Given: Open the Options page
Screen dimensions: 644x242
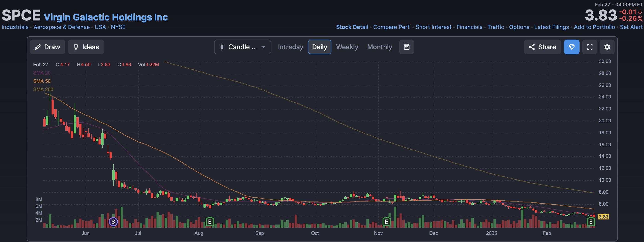Looking at the screenshot, I should tap(519, 27).
